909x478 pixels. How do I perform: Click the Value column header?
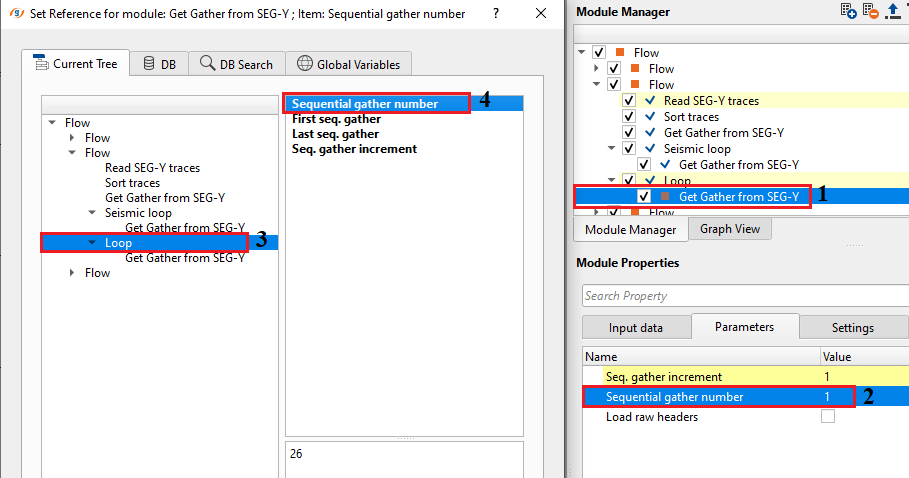tap(864, 356)
